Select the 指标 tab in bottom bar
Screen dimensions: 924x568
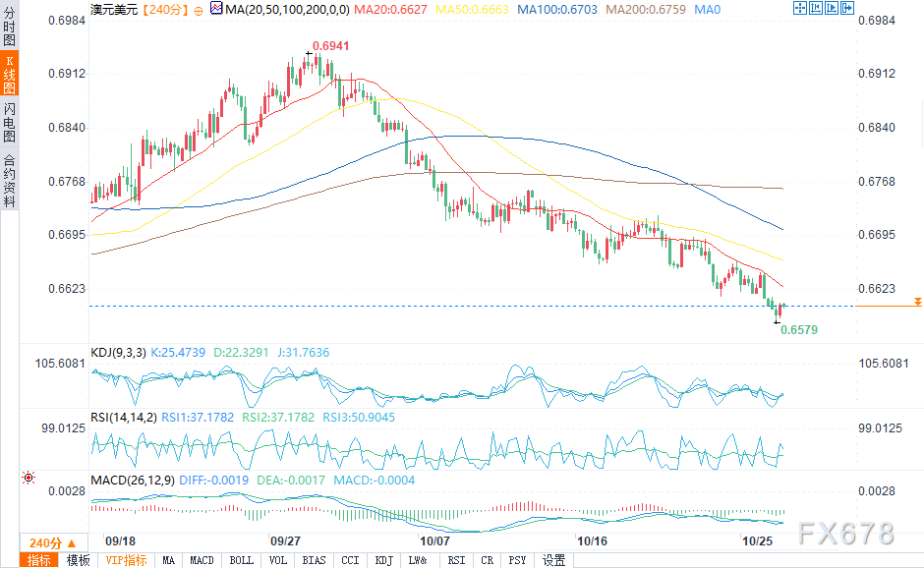point(39,560)
